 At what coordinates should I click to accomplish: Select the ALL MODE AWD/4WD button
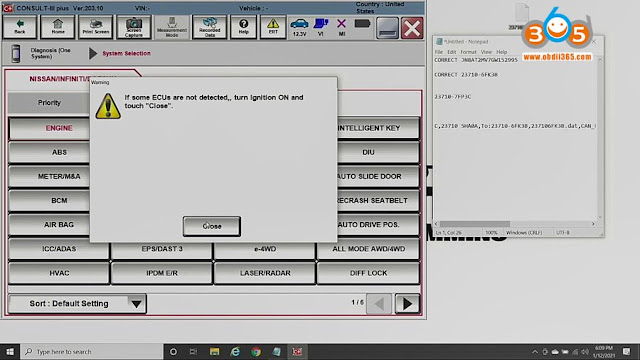[x=368, y=249]
